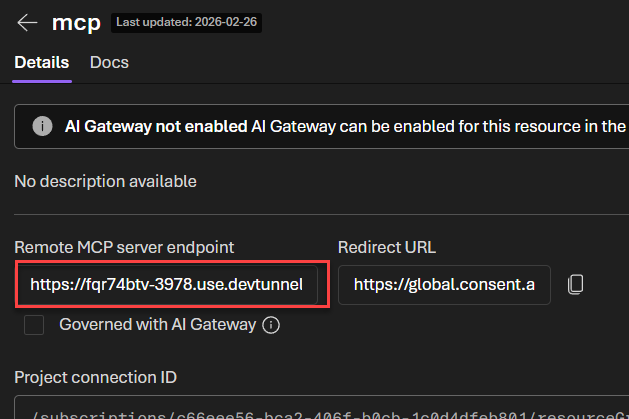Image resolution: width=629 pixels, height=419 pixels.
Task: Click the No description available text
Action: point(105,181)
